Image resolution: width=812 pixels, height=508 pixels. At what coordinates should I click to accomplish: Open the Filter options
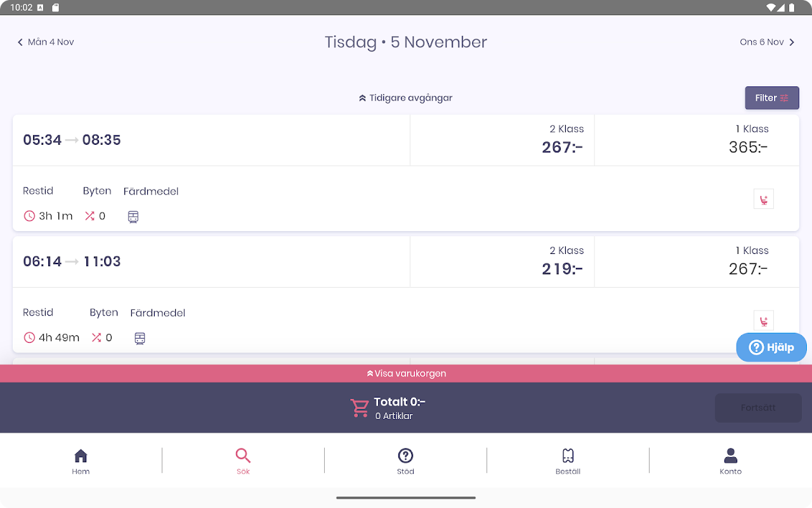(771, 98)
